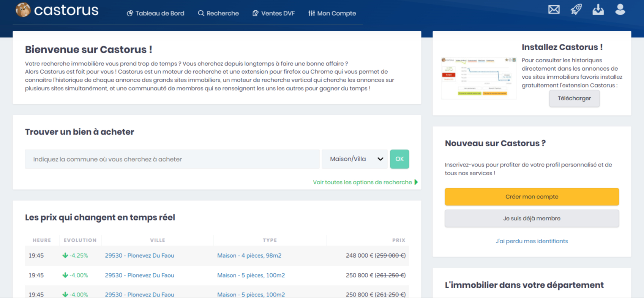Screen dimensions: 644x298
Task: Follow the J'ai perdu mes identifiants link
Action: 532,241
